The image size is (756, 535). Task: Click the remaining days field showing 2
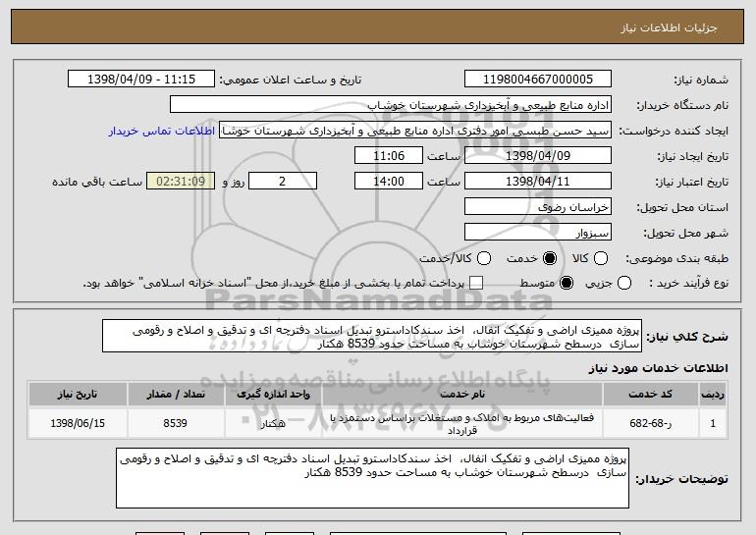pyautogui.click(x=283, y=182)
